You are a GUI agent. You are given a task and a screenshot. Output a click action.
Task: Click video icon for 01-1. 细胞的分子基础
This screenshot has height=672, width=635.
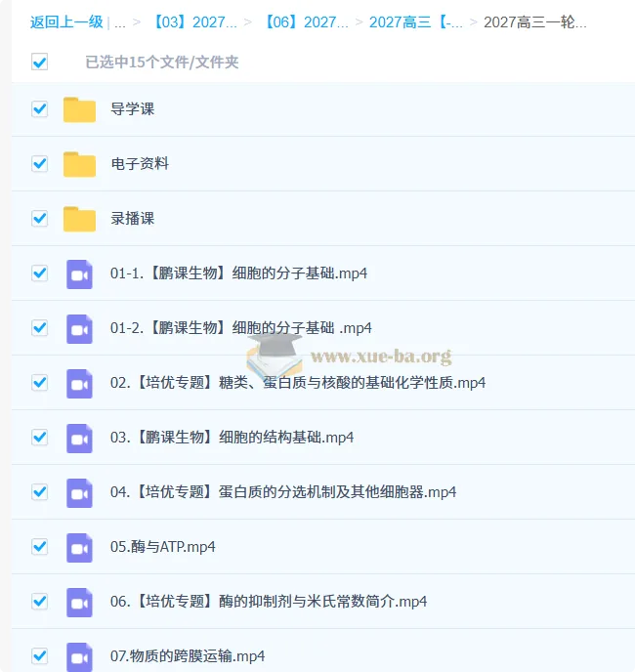tap(79, 274)
